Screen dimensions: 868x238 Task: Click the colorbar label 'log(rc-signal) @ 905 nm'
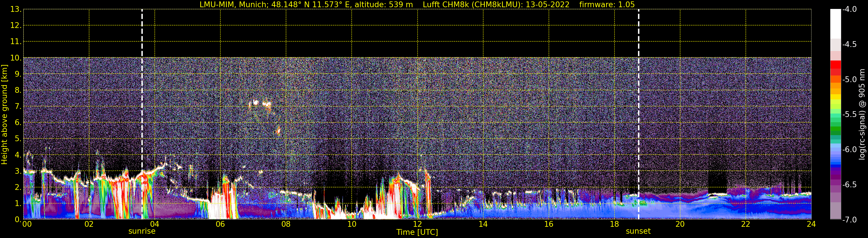(862, 114)
